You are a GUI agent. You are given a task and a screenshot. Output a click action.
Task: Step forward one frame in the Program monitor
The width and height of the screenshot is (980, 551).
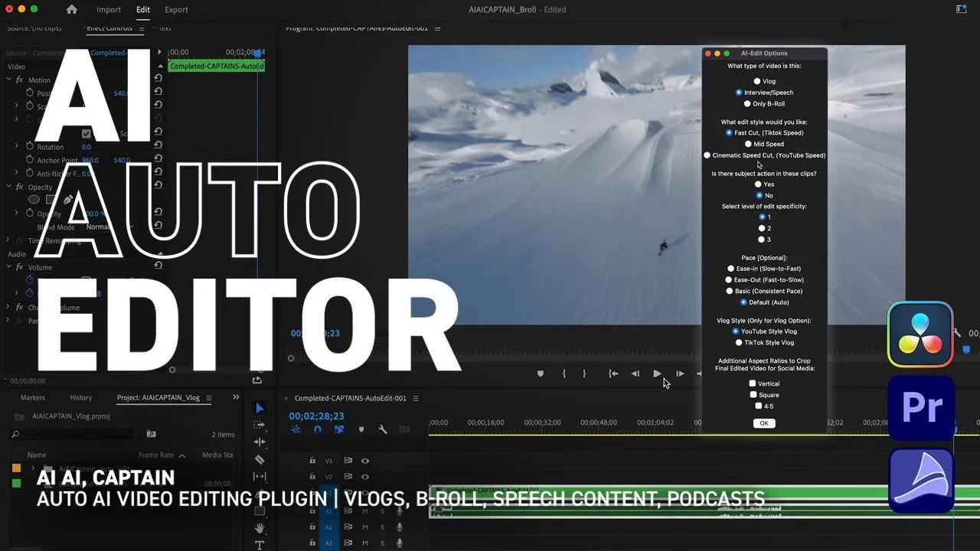680,373
